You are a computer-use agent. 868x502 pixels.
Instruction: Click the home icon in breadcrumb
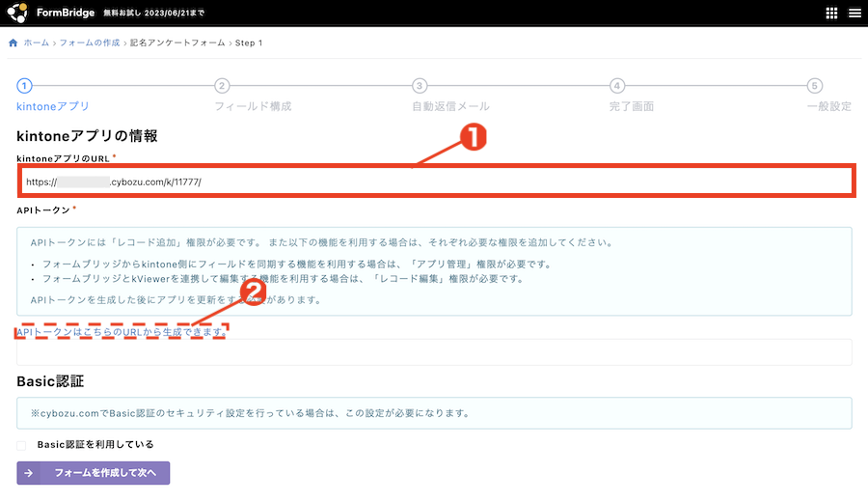14,42
